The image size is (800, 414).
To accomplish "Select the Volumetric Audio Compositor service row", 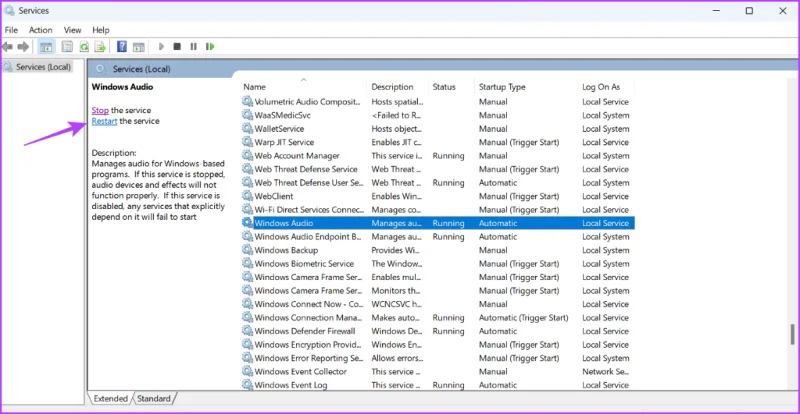I will [x=438, y=102].
